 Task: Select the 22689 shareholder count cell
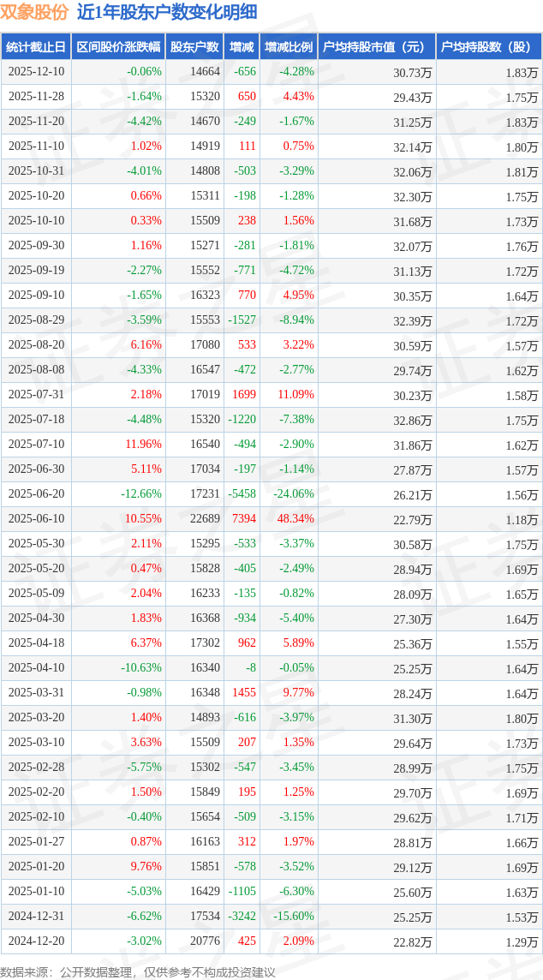[x=205, y=519]
